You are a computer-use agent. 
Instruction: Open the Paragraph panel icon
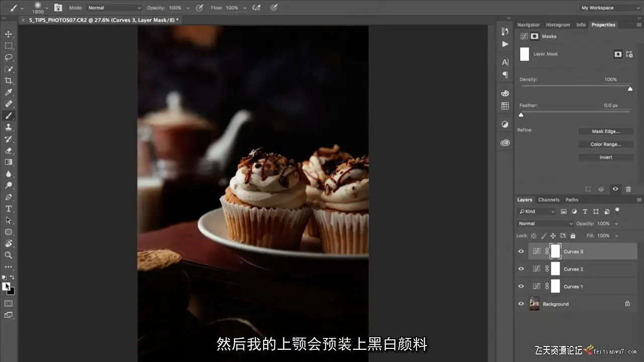[x=505, y=75]
